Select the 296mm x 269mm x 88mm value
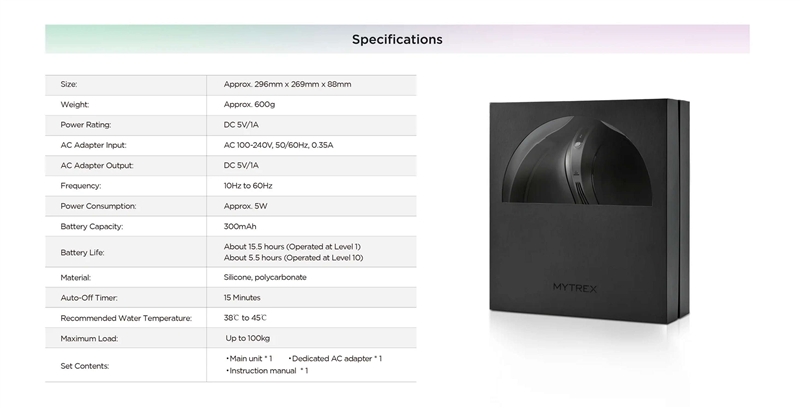 tap(288, 85)
